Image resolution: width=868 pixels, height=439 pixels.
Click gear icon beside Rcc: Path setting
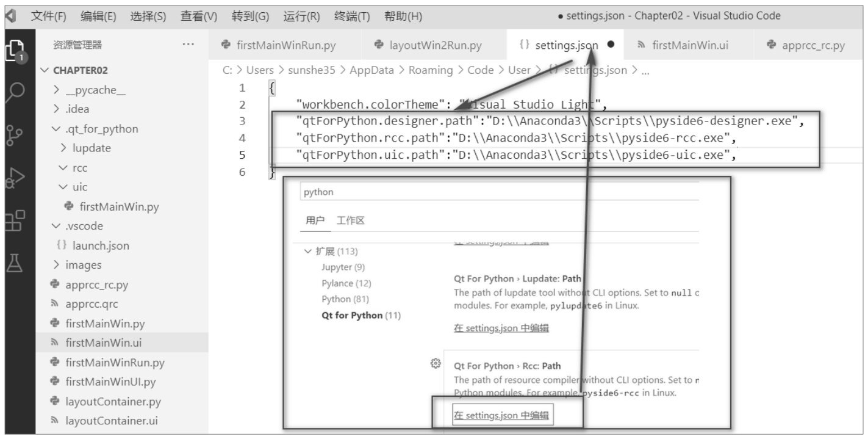click(436, 364)
